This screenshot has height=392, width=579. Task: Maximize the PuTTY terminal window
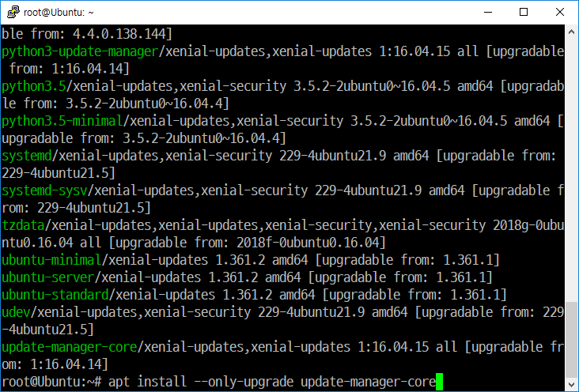tap(524, 12)
